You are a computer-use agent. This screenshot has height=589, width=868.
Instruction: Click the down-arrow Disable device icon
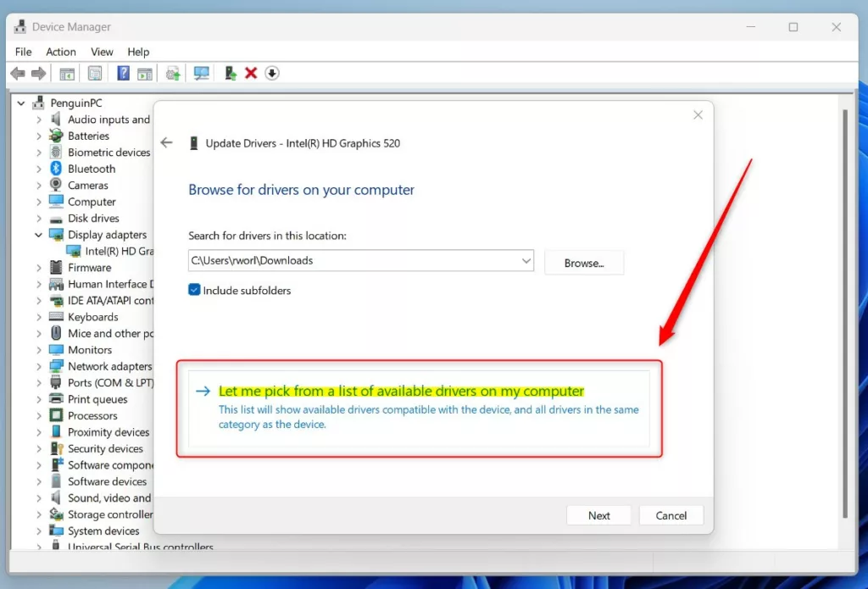pyautogui.click(x=272, y=73)
